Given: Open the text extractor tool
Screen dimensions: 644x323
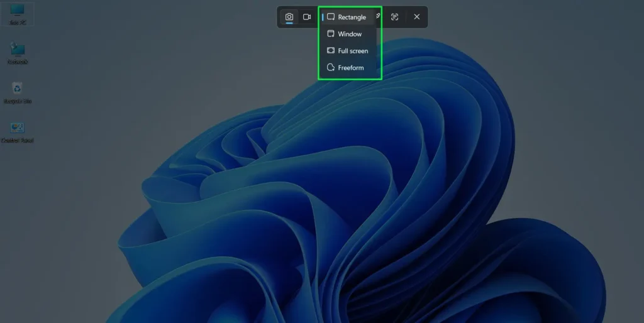Looking at the screenshot, I should click(x=395, y=17).
